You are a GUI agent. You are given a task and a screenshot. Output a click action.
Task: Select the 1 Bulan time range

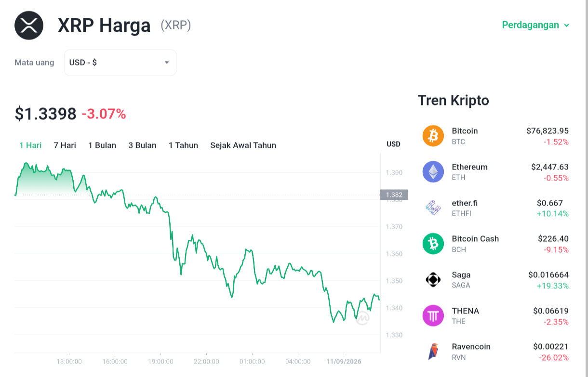102,145
